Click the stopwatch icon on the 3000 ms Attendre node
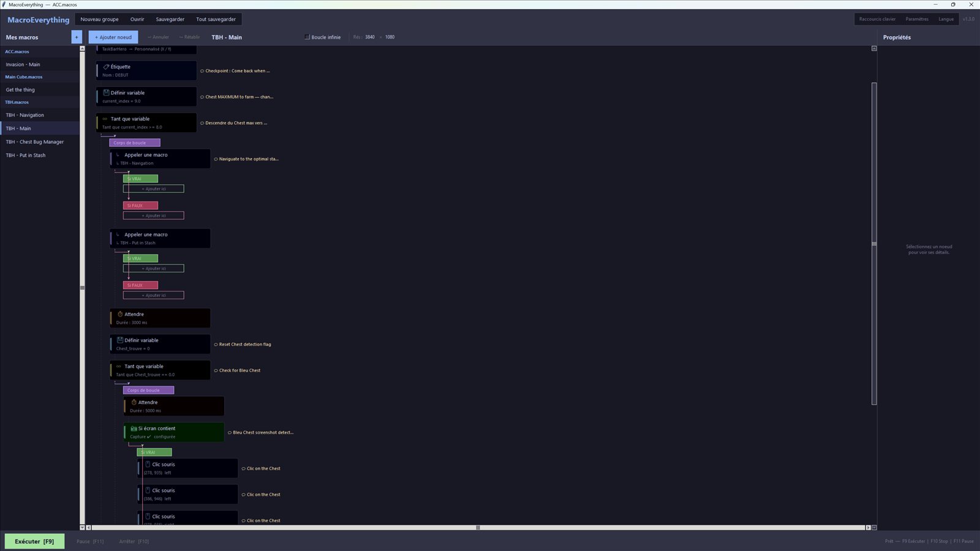The width and height of the screenshot is (980, 551). [x=120, y=314]
